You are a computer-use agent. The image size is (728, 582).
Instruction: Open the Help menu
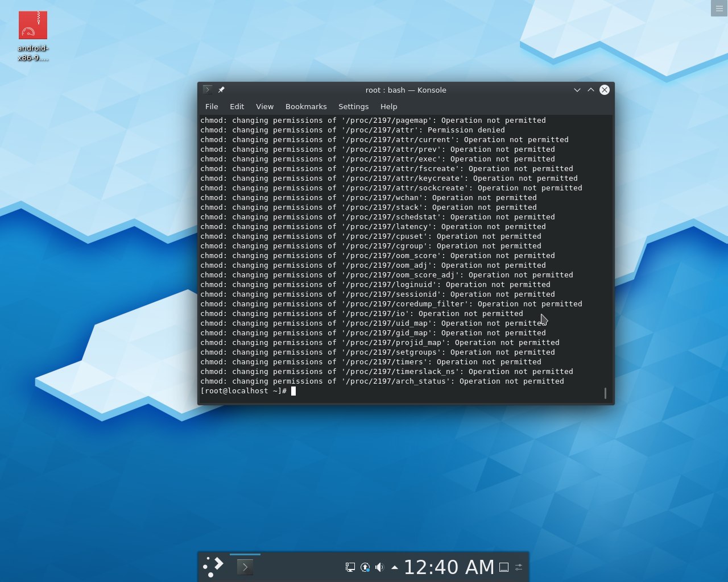pyautogui.click(x=388, y=106)
